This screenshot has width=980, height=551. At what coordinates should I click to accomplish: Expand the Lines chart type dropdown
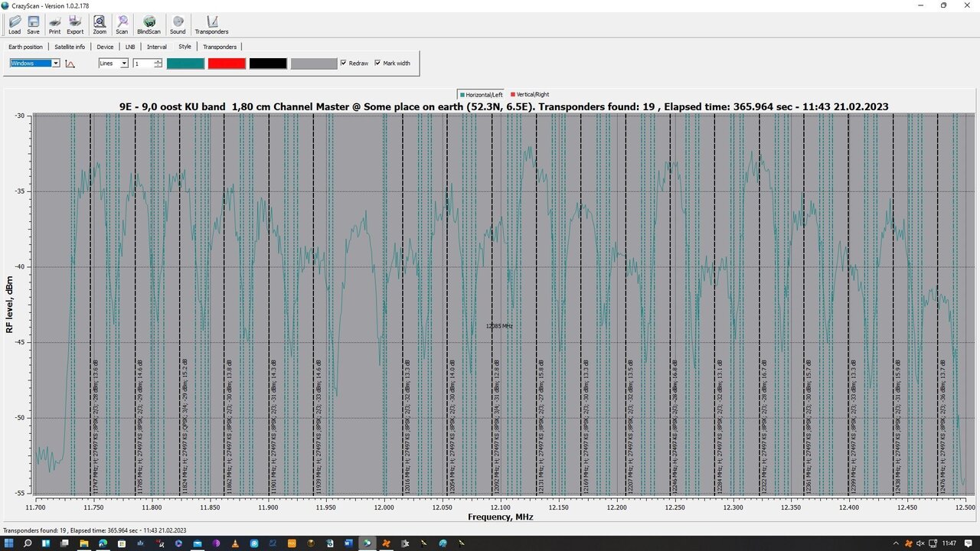[x=124, y=64]
